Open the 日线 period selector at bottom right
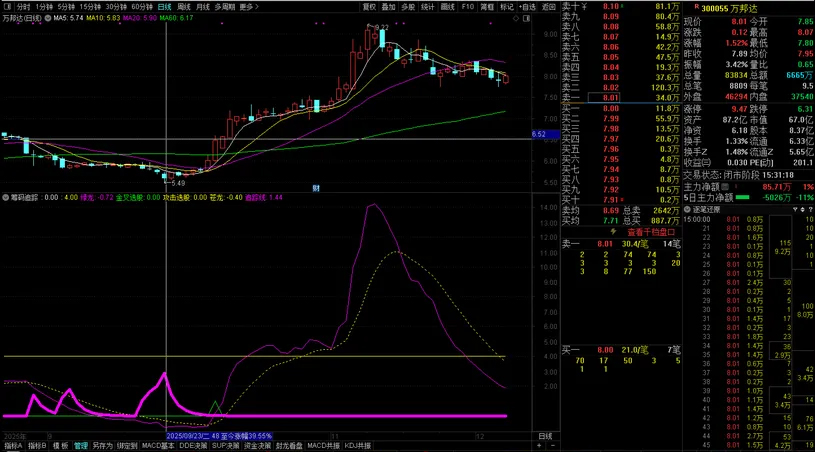 click(545, 437)
